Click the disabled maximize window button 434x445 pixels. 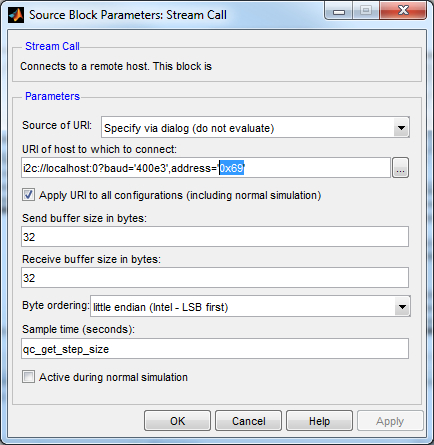click(x=366, y=11)
